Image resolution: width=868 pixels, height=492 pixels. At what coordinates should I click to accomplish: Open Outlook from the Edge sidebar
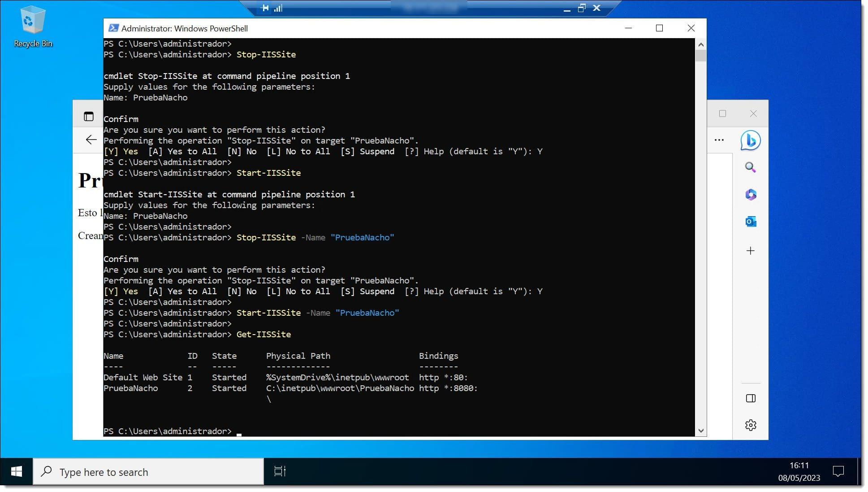751,222
